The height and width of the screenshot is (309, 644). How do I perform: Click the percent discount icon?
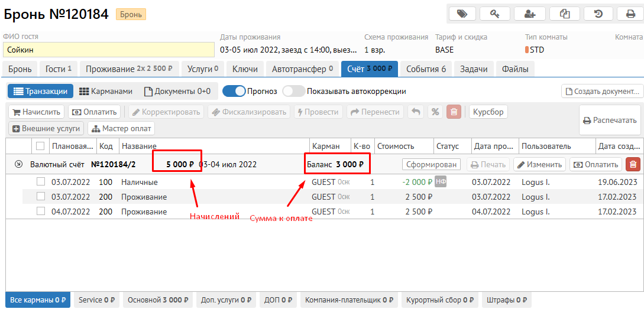point(435,112)
